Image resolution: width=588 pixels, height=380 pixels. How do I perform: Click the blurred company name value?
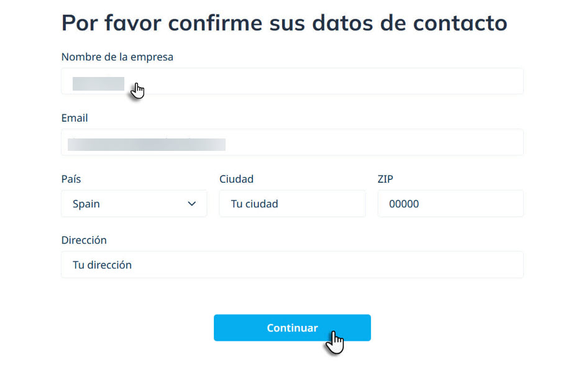pyautogui.click(x=98, y=83)
